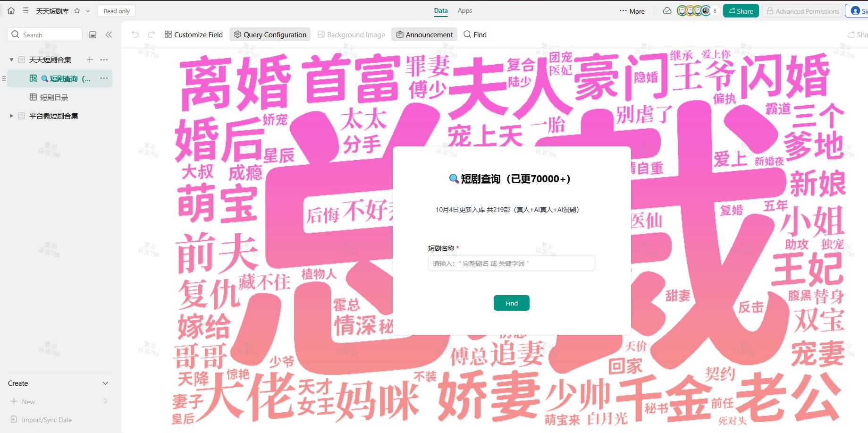Add an item to 天天短剧合集 with the plus icon
Screen dimensions: 868x433
point(90,59)
